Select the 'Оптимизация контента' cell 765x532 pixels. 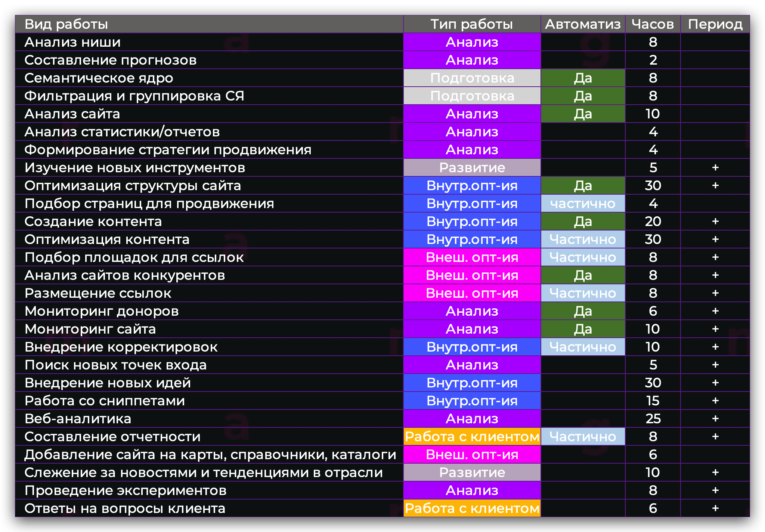coord(209,239)
